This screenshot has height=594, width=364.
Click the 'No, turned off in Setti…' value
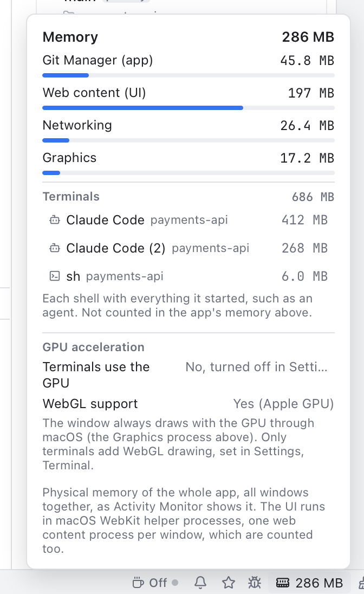point(256,367)
